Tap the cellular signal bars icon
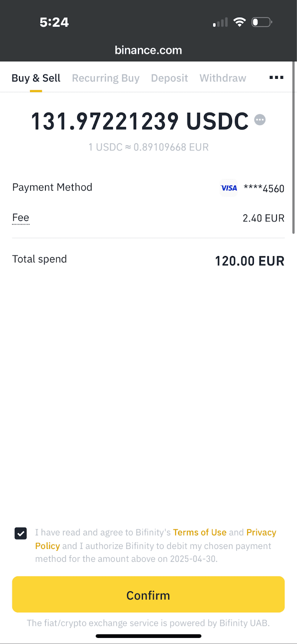Screen dimensions: 297x644 click(220, 23)
